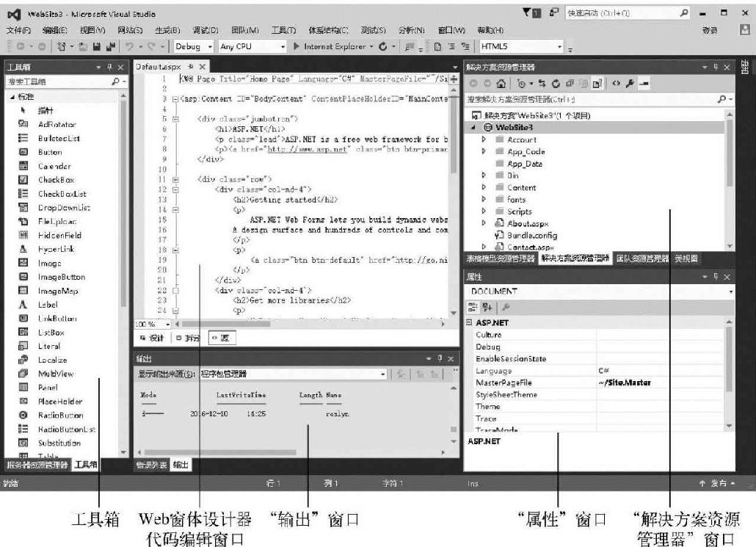Select the FileUpload control in the toolbox
Image resolution: width=756 pixels, height=547 pixels.
tap(57, 222)
